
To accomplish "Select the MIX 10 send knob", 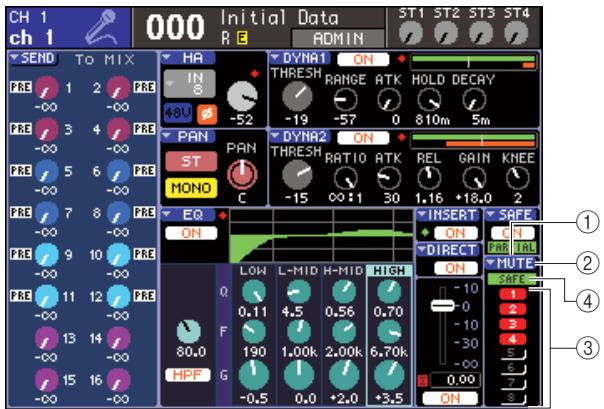I will tap(118, 255).
